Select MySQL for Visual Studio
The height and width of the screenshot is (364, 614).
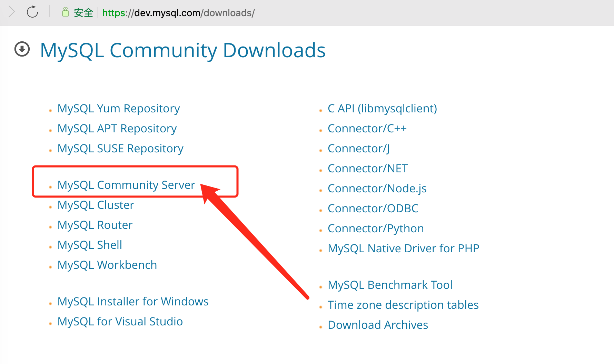(120, 321)
